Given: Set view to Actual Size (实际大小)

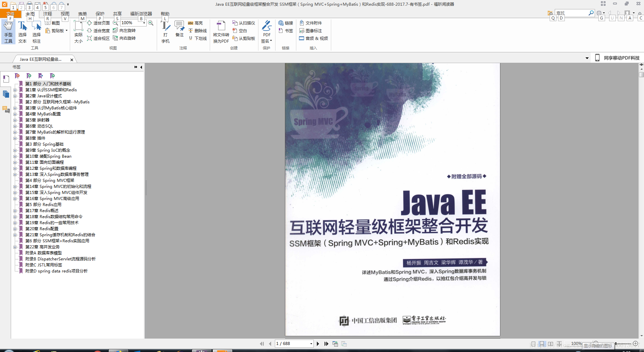Looking at the screenshot, I should [x=79, y=32].
